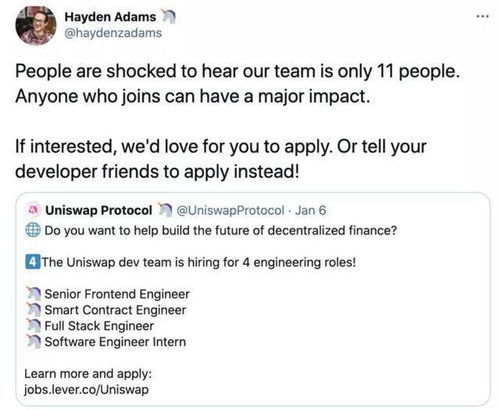500x410 pixels.
Task: Click the globe emoji icon
Action: click(x=33, y=230)
